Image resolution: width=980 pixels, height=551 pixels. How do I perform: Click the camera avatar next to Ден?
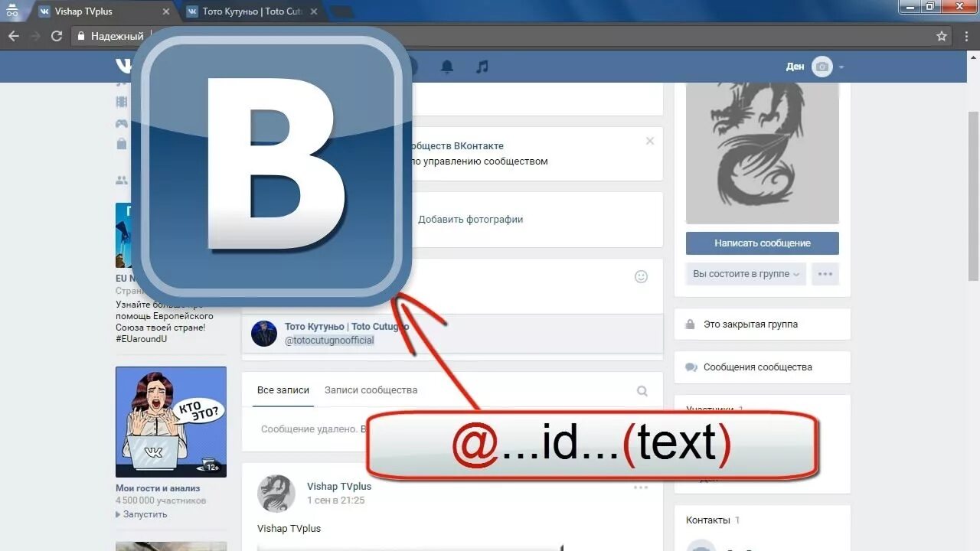822,67
